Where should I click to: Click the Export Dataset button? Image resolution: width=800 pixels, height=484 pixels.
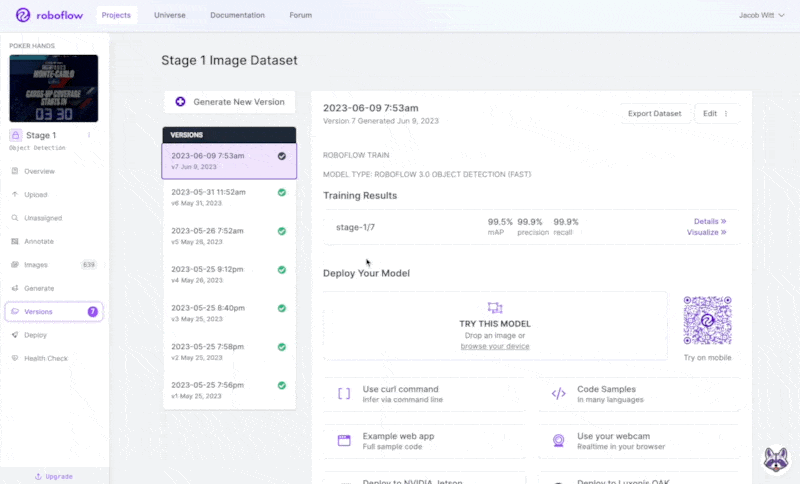[x=655, y=114]
